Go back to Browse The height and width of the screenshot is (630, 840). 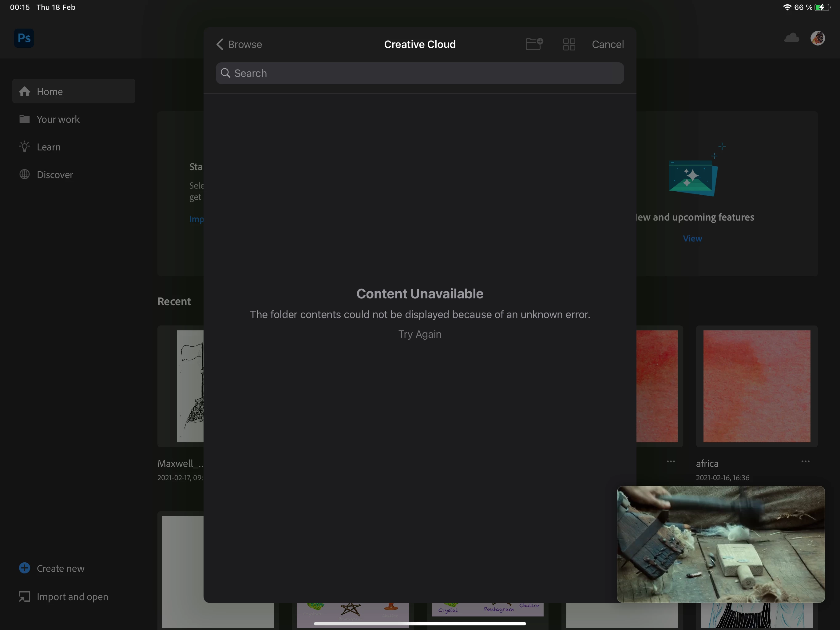[x=239, y=45]
